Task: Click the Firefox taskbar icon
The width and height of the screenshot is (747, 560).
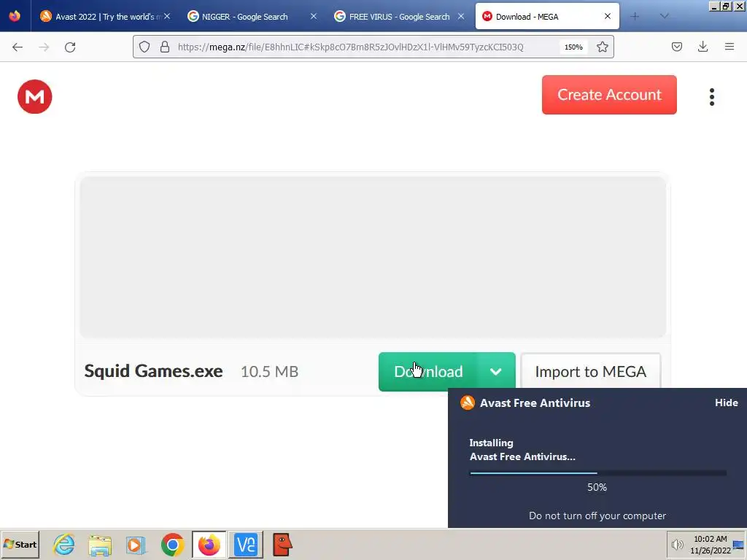Action: (209, 544)
